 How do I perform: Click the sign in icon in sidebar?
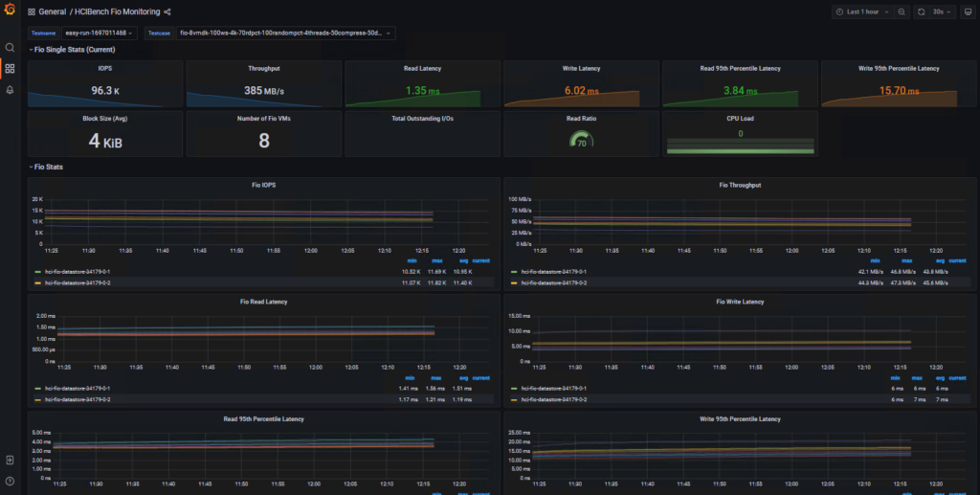[10, 461]
